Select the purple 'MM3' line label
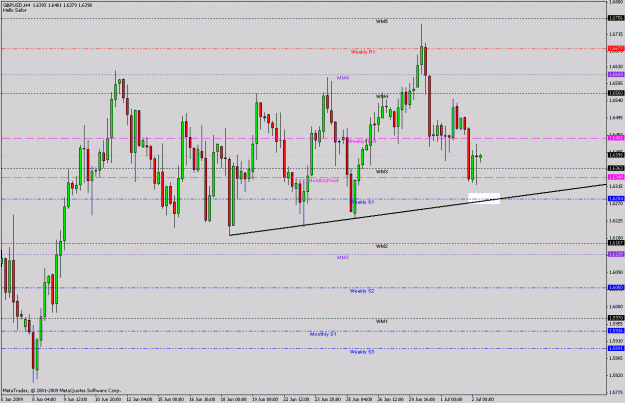This screenshot has width=625, height=403. pyautogui.click(x=343, y=258)
